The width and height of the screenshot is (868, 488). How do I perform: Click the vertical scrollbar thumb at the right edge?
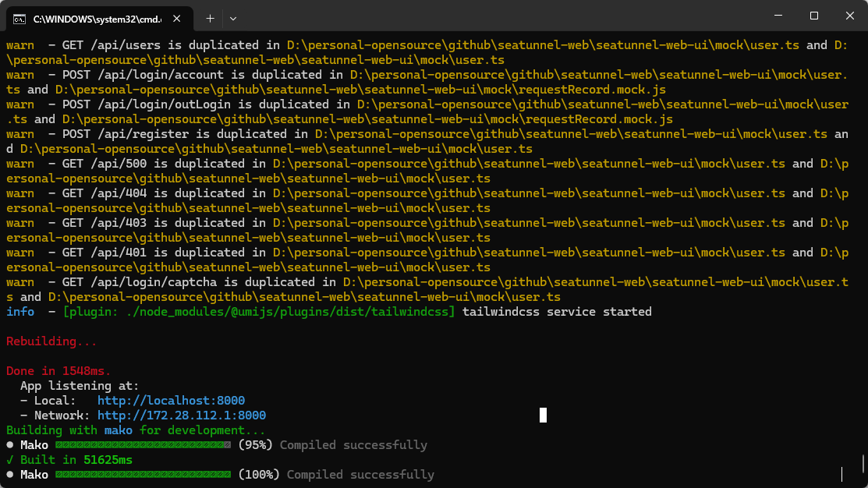click(863, 464)
